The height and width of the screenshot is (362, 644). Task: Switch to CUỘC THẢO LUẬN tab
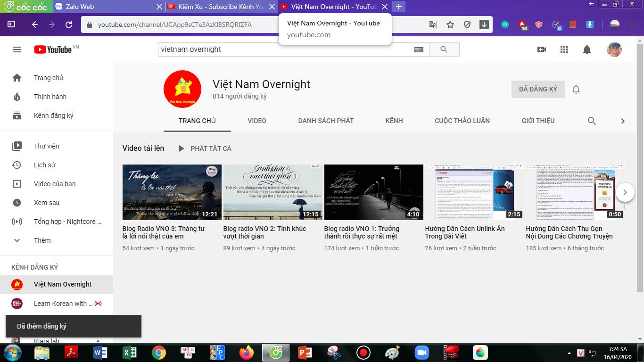click(x=462, y=121)
